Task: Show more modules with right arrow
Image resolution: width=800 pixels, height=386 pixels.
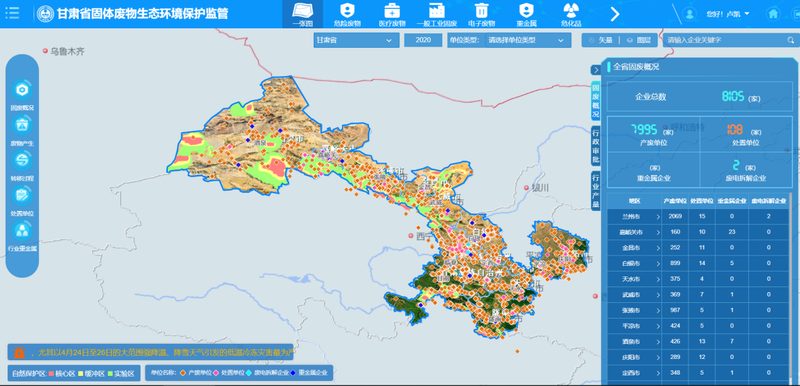Action: pos(615,14)
